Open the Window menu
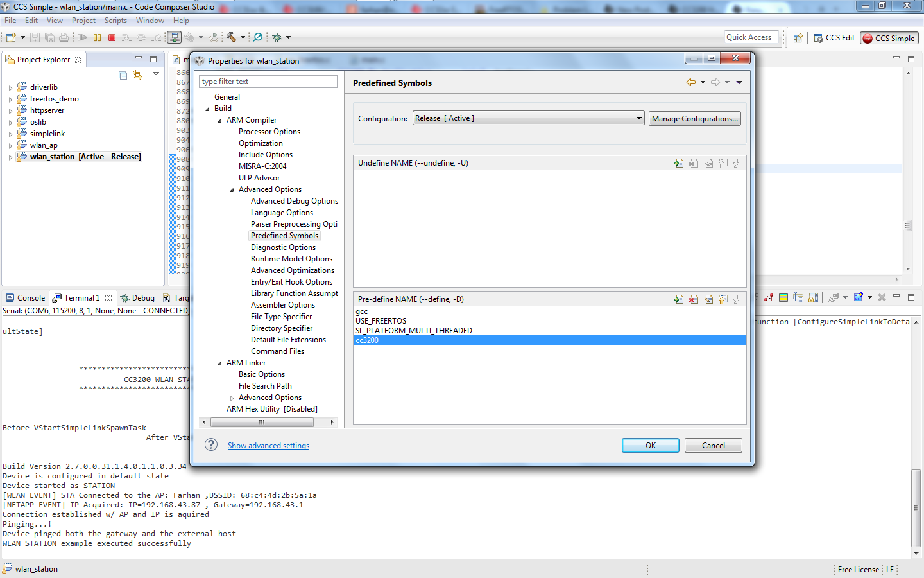 coord(150,21)
